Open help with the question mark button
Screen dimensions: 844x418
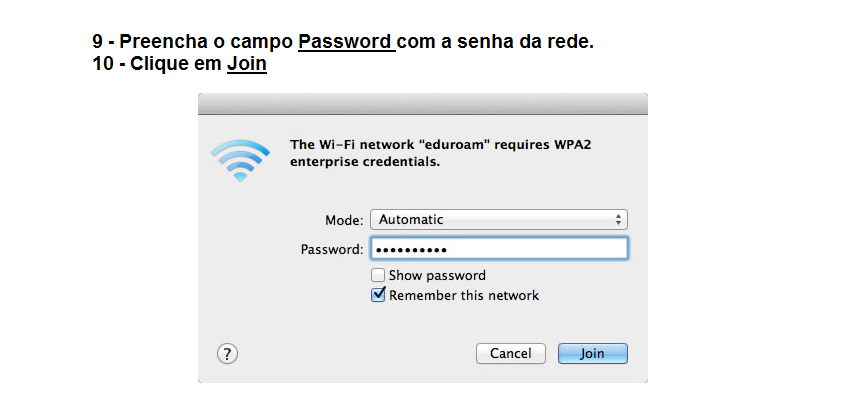227,354
